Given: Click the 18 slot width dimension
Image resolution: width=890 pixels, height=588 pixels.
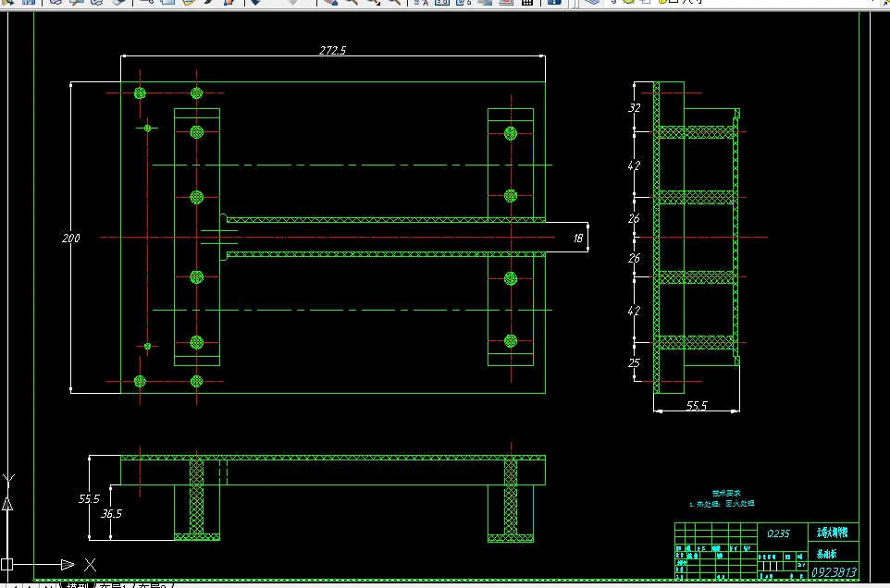Looking at the screenshot, I should (x=578, y=239).
